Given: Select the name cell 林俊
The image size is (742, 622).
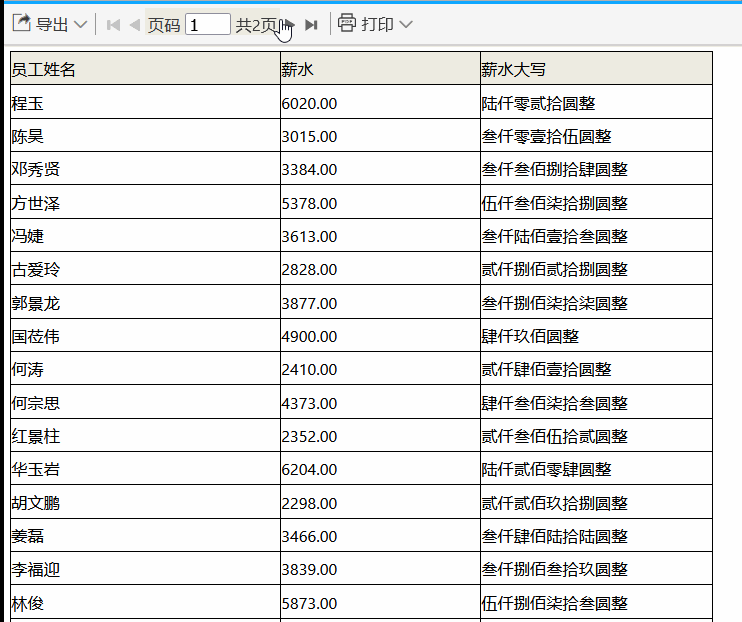Looking at the screenshot, I should (145, 602).
